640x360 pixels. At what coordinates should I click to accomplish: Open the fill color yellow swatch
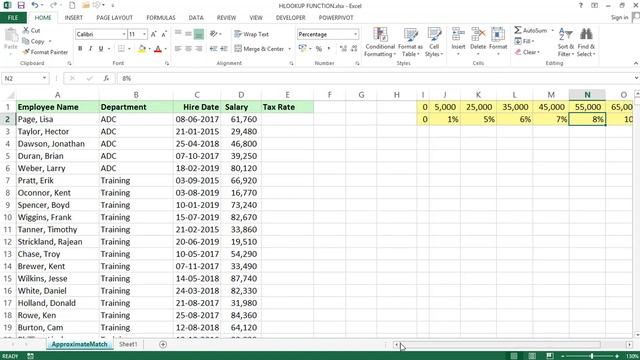[x=142, y=49]
